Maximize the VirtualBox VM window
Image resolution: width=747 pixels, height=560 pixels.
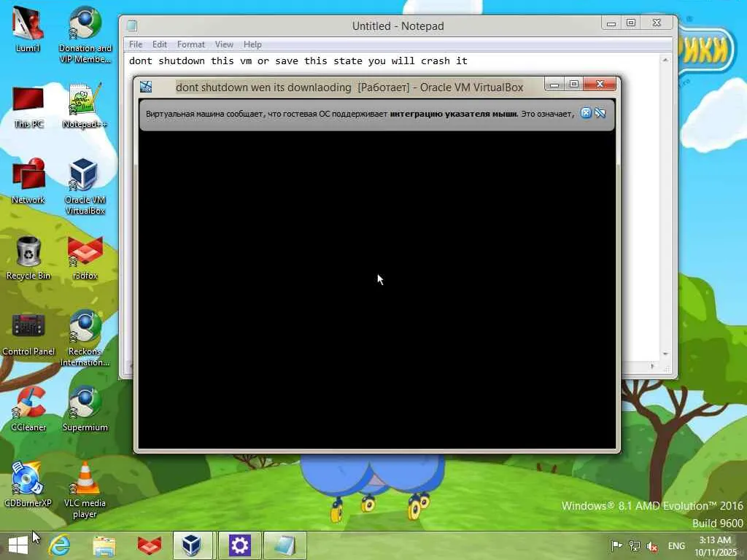point(574,85)
